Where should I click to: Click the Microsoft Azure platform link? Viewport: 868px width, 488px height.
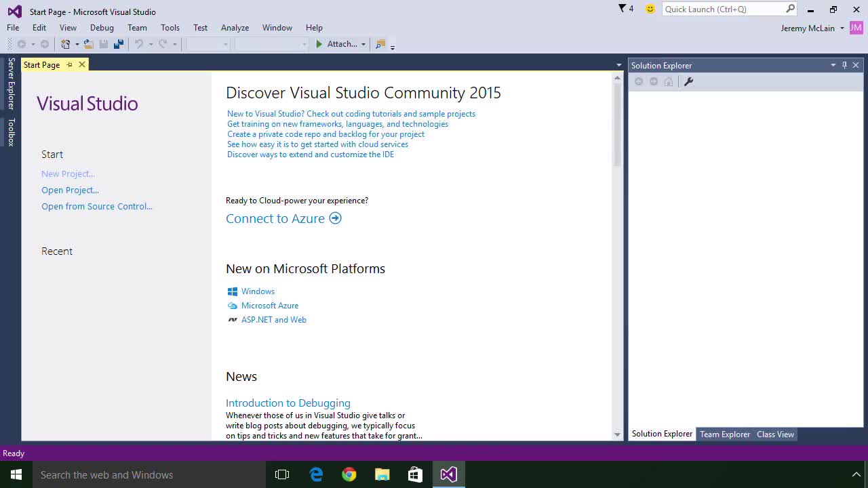(270, 306)
